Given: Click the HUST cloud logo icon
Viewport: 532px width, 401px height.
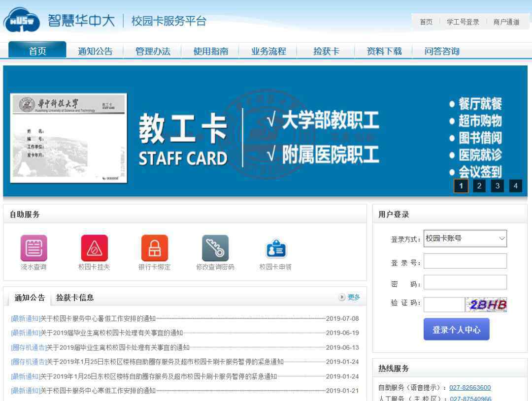Looking at the screenshot, I should tap(21, 20).
